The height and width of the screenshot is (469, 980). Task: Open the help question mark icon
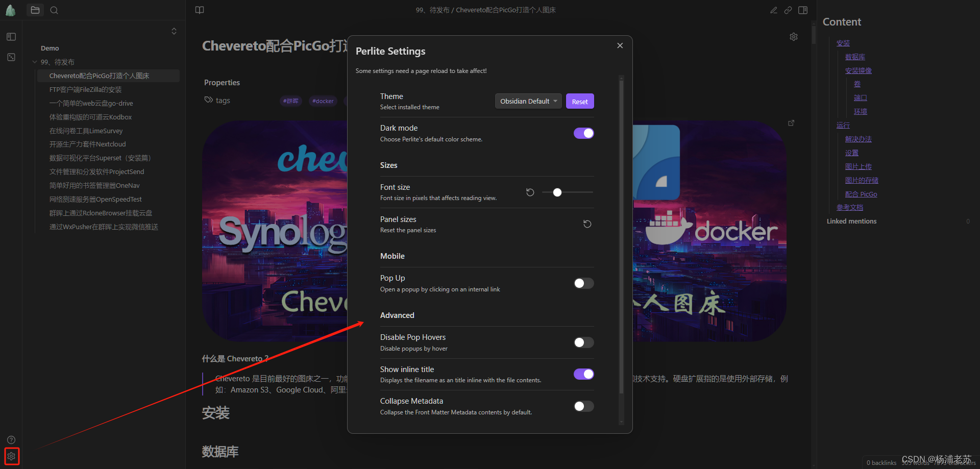pos(11,440)
